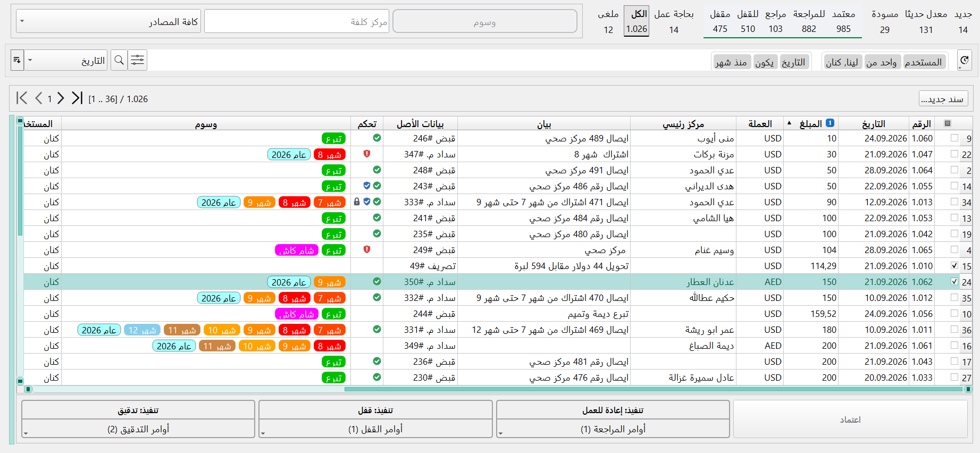Screen dimensions: 980x453
Task: Click green check icon in row 1.062
Action: point(377,281)
